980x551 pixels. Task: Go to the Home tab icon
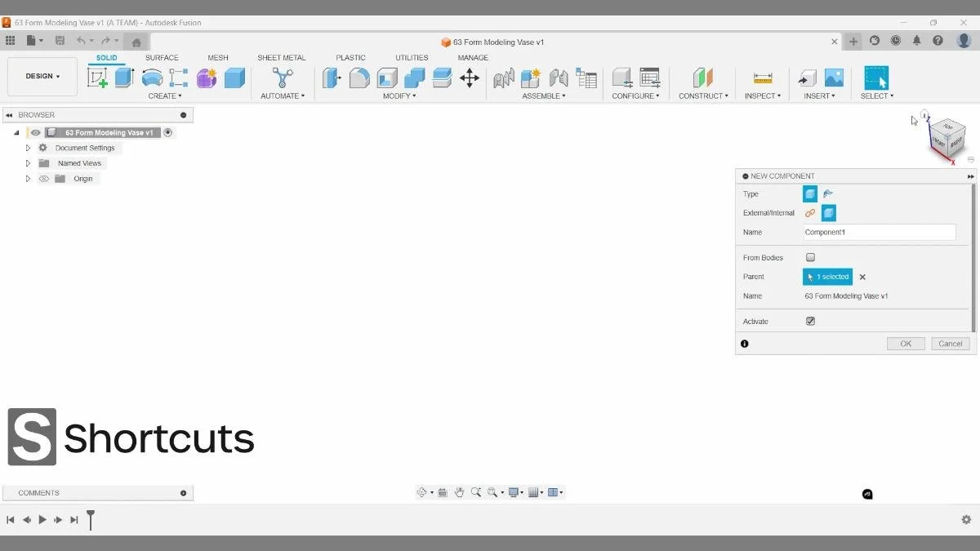[x=136, y=42]
